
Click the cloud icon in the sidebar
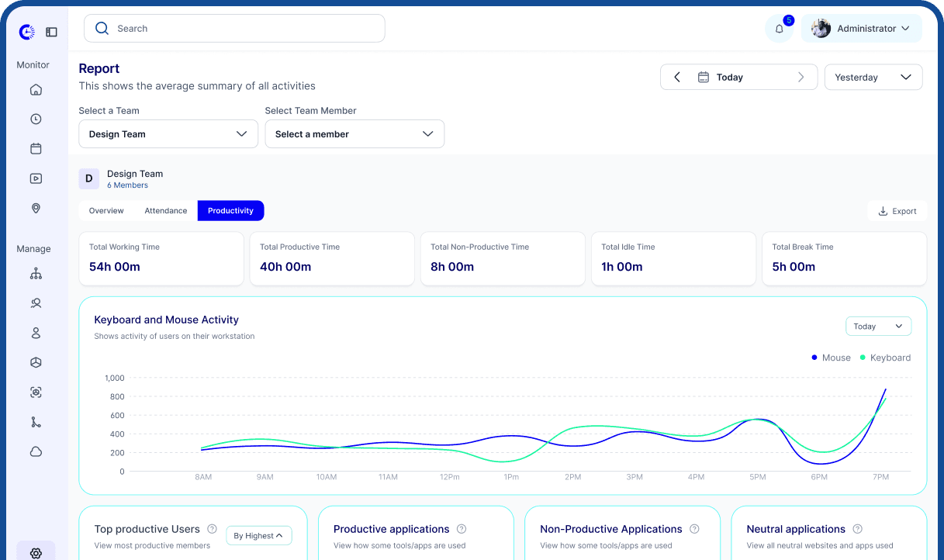pos(36,451)
